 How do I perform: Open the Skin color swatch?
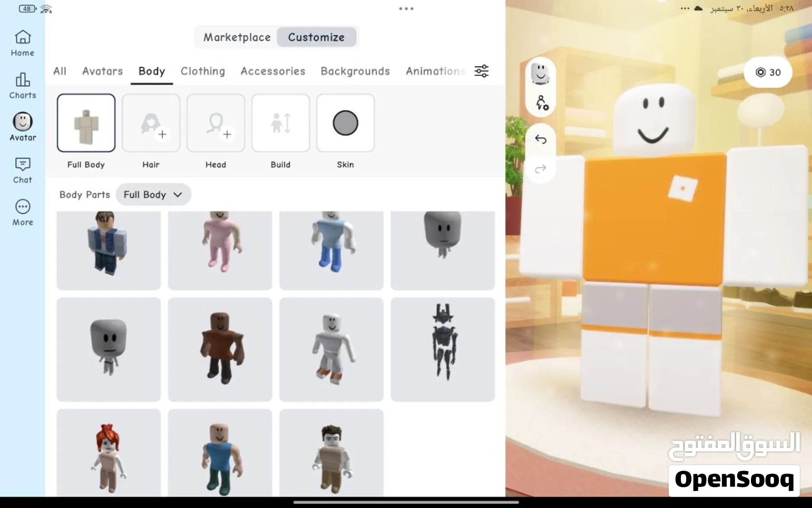pos(345,123)
